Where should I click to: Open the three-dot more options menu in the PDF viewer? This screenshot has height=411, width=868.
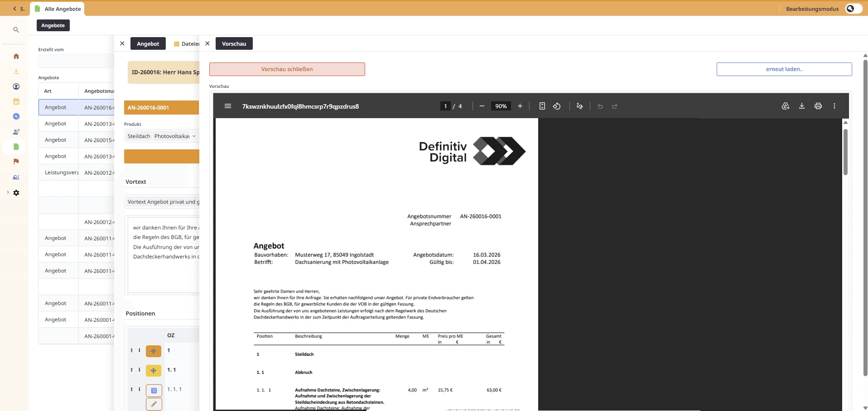click(x=834, y=106)
